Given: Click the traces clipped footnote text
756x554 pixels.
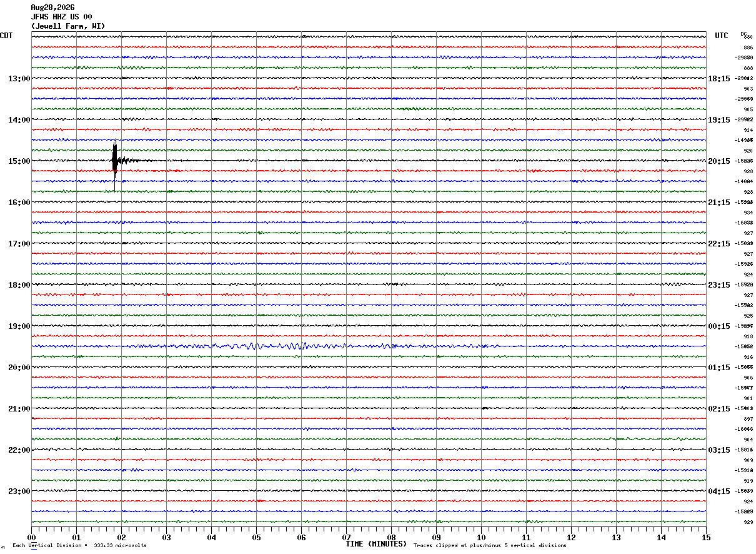Looking at the screenshot, I should coord(490,545).
